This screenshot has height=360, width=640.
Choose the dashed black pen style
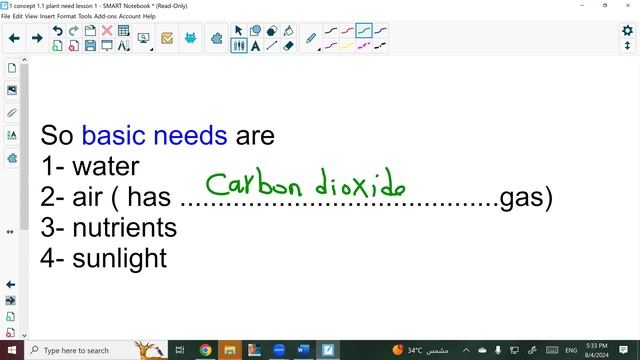380,45
